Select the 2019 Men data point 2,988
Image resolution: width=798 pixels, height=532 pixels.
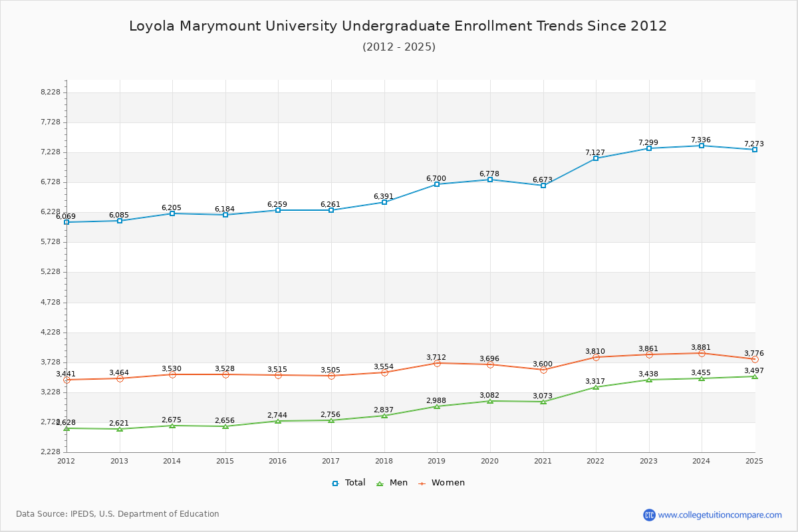tap(437, 406)
